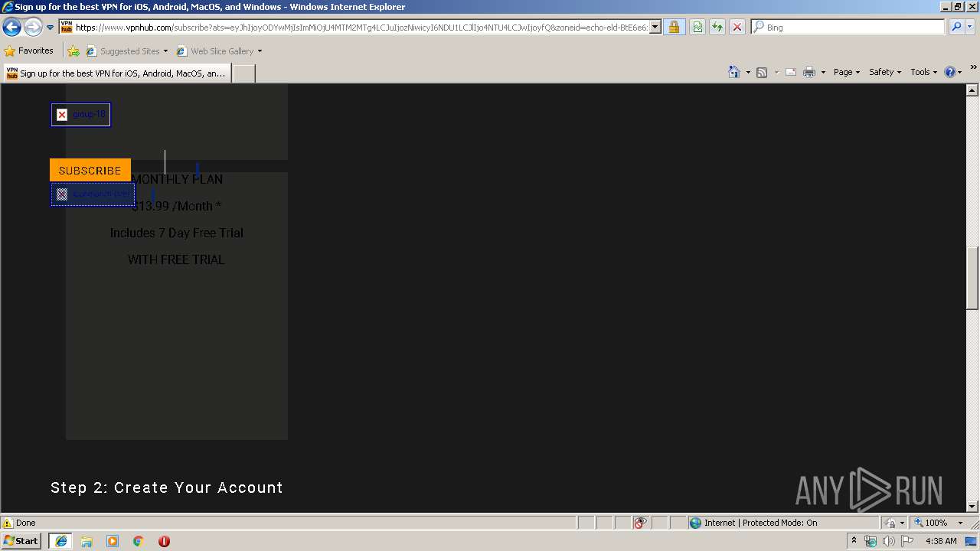
Task: Click the network tray icon
Action: click(x=871, y=541)
